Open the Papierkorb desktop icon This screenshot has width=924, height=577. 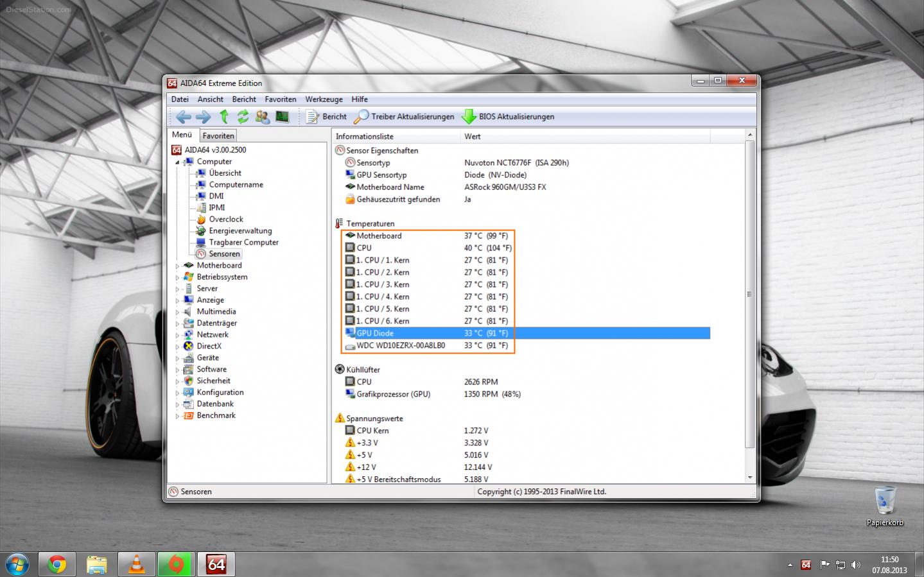(885, 506)
